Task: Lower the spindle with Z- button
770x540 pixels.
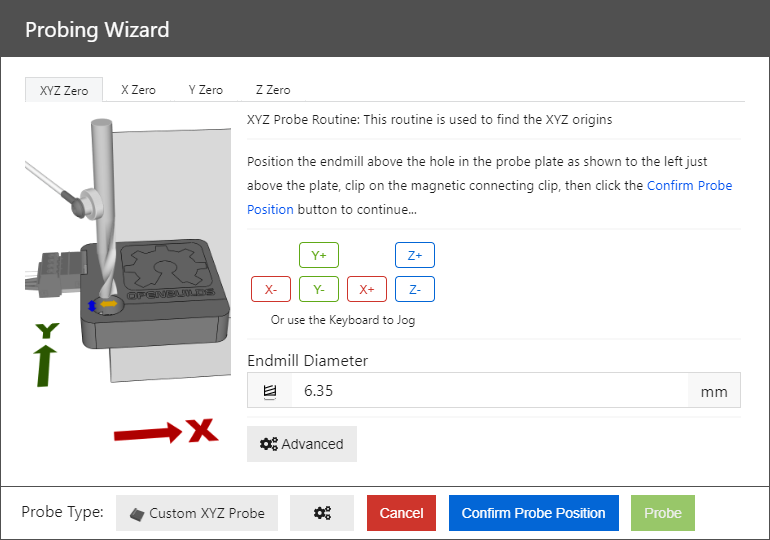Action: pyautogui.click(x=415, y=289)
